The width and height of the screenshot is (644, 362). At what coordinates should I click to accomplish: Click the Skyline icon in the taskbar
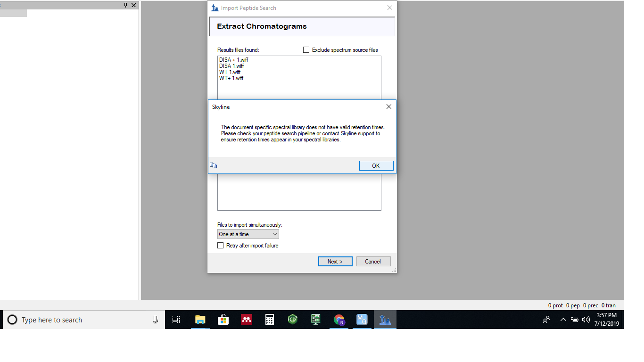385,320
